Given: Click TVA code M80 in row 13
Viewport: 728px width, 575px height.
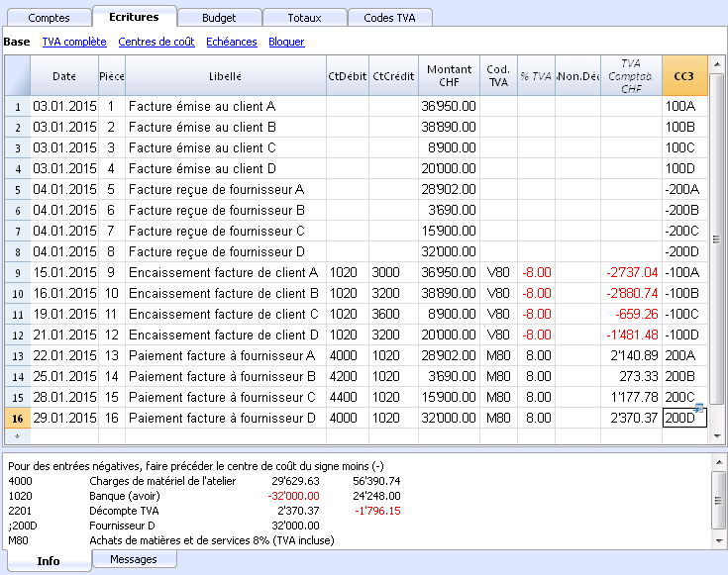Looking at the screenshot, I should [498, 355].
